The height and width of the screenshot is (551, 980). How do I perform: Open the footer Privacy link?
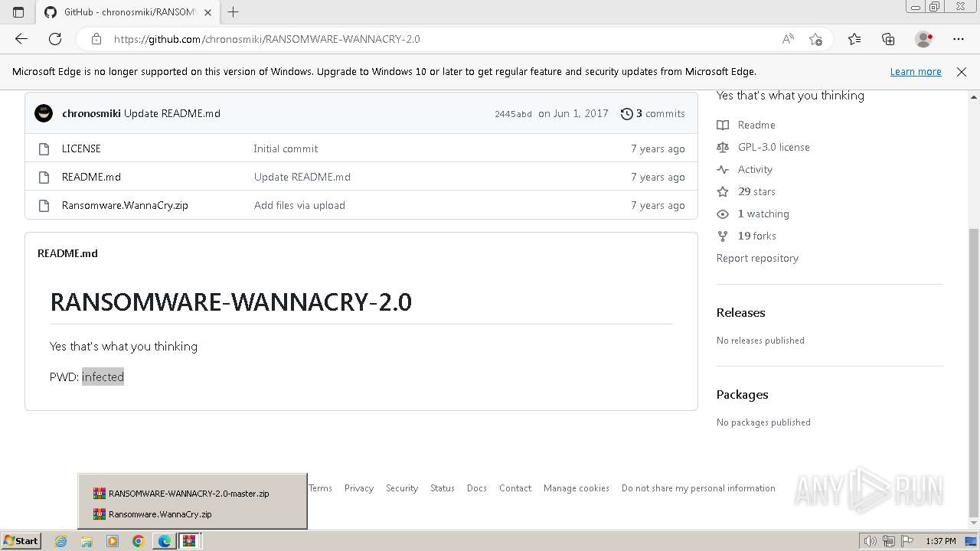coord(359,488)
